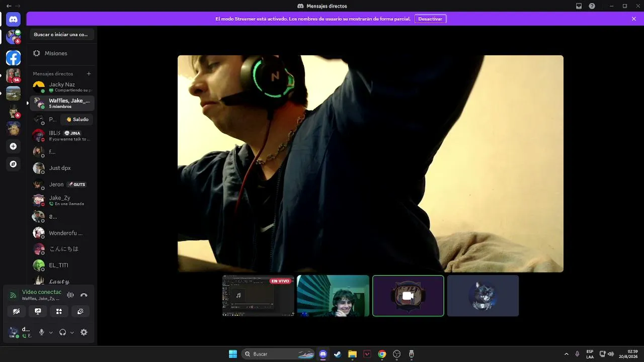The image size is (644, 362).
Task: Select the participant tile with the camera icon
Action: click(408, 296)
